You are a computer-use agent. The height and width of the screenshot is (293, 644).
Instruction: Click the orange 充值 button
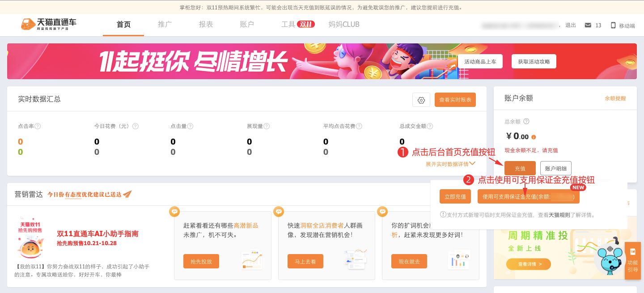point(520,168)
